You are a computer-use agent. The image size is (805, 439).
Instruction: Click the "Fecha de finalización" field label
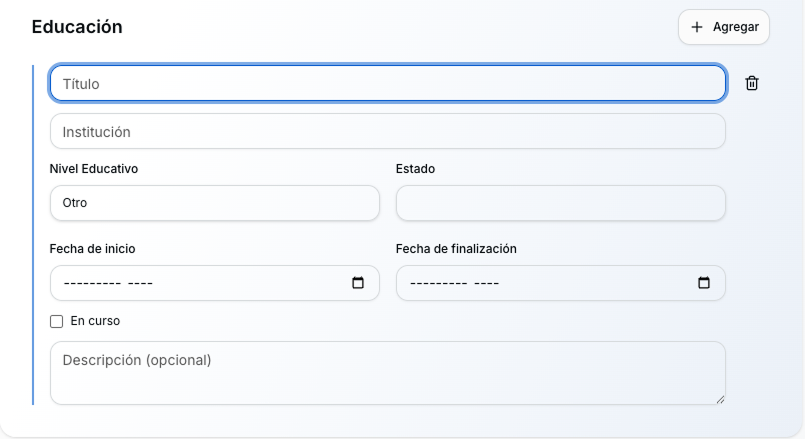click(456, 249)
